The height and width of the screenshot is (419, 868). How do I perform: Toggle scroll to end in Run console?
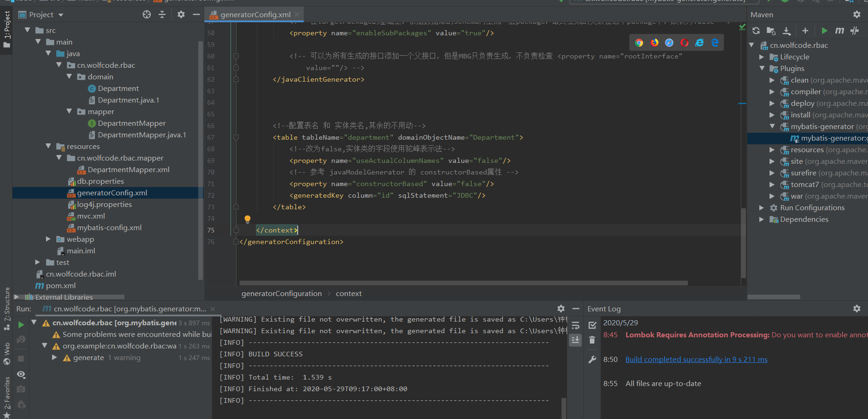click(x=575, y=340)
